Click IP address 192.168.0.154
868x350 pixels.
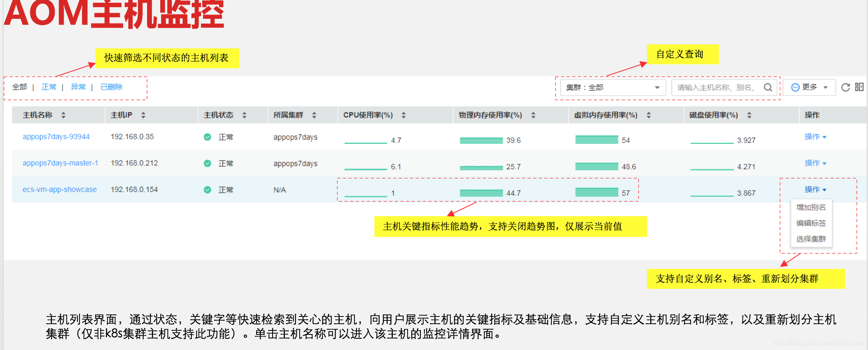(134, 189)
